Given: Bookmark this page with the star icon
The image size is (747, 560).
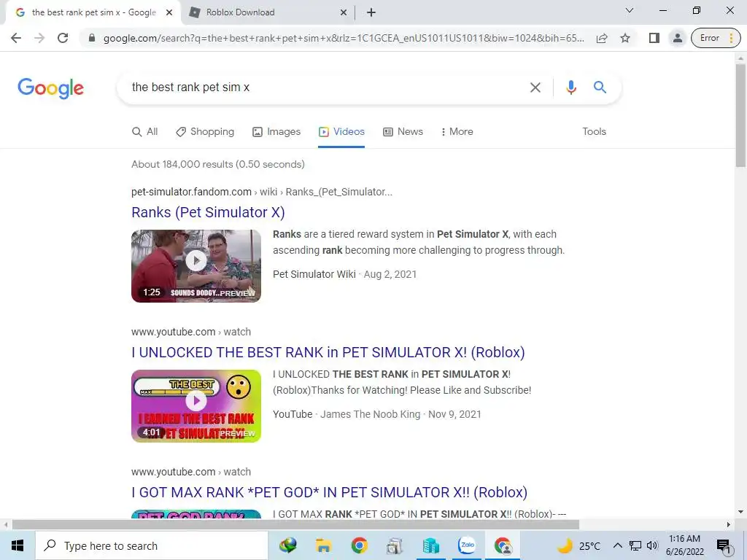Looking at the screenshot, I should point(625,38).
